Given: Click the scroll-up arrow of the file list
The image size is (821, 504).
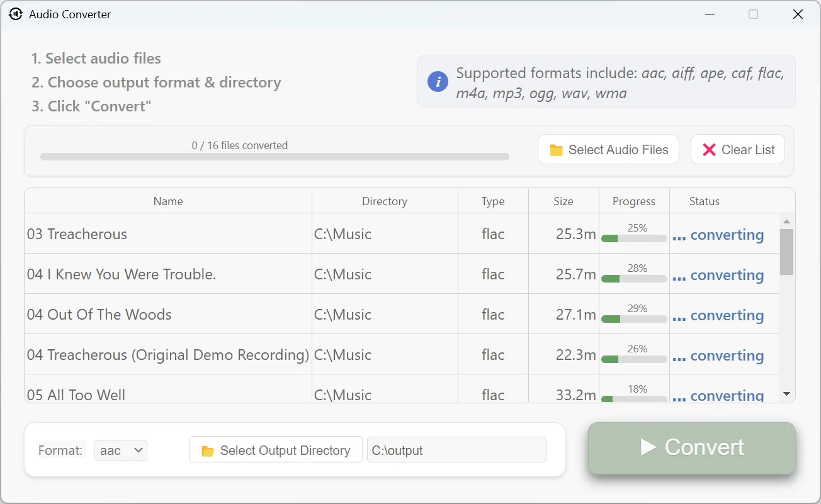Looking at the screenshot, I should (x=786, y=221).
